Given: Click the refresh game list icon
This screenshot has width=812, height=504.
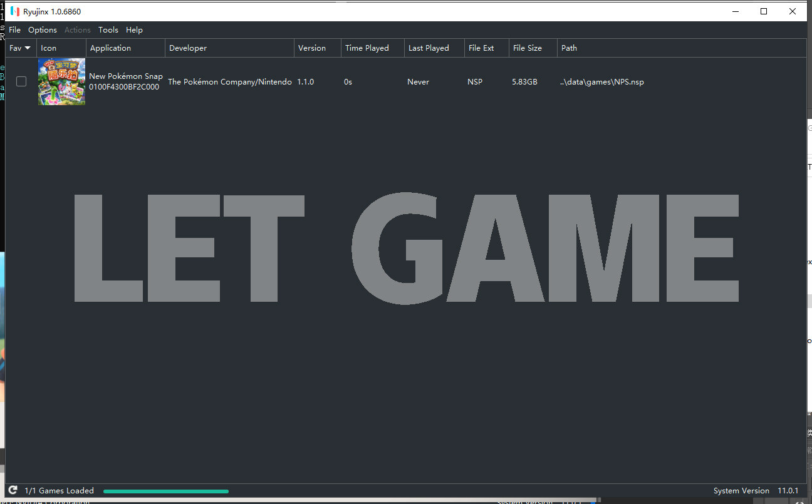Looking at the screenshot, I should (13, 490).
